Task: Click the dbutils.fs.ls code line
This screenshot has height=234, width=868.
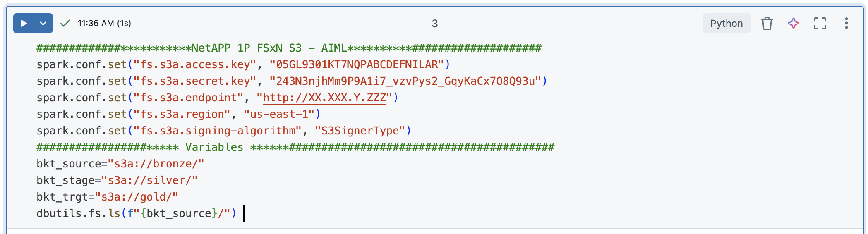Action: tap(136, 213)
